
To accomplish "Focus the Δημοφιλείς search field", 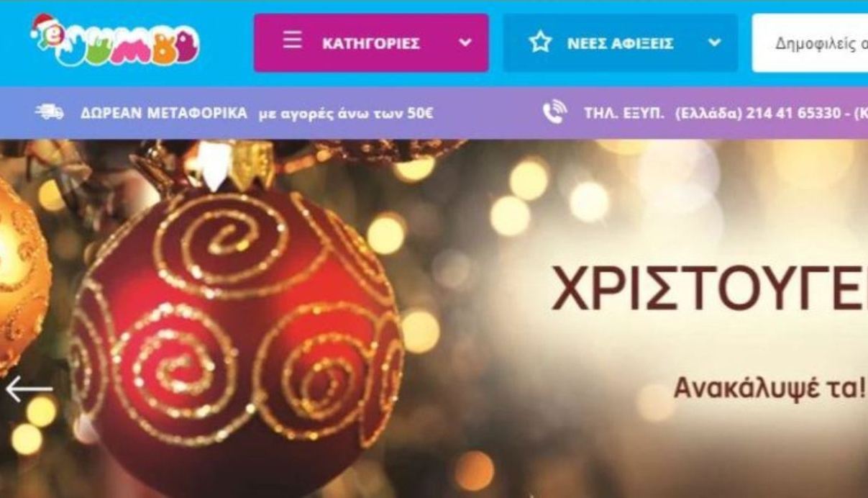I will coord(810,43).
